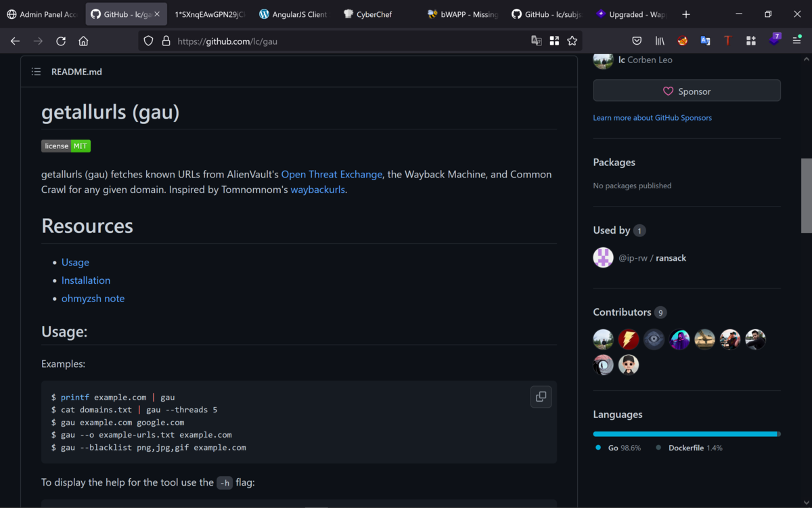812x508 pixels.
Task: Switch to the Admin Panel tab
Action: click(x=42, y=14)
